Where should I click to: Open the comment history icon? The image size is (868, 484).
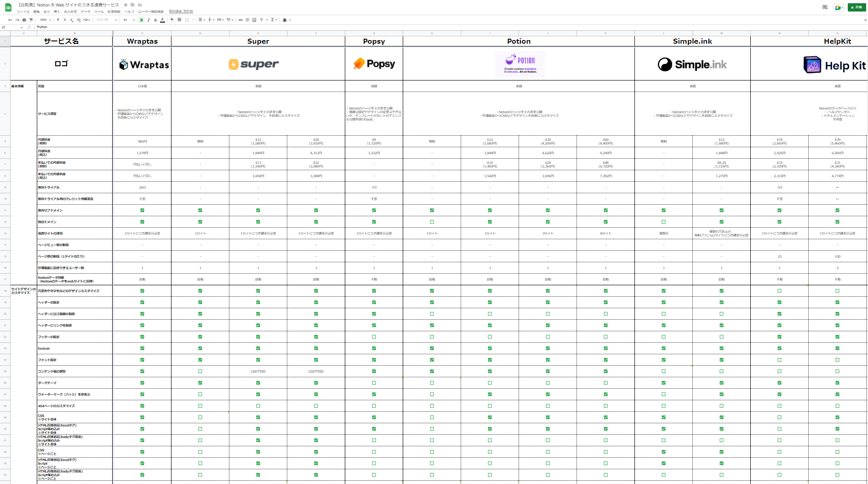825,7
